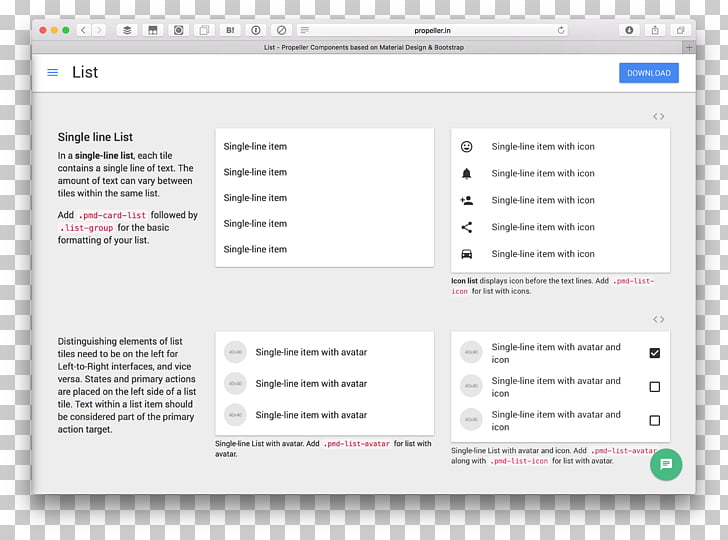Click 'Single-line item with icon' beside bell

pyautogui.click(x=543, y=174)
